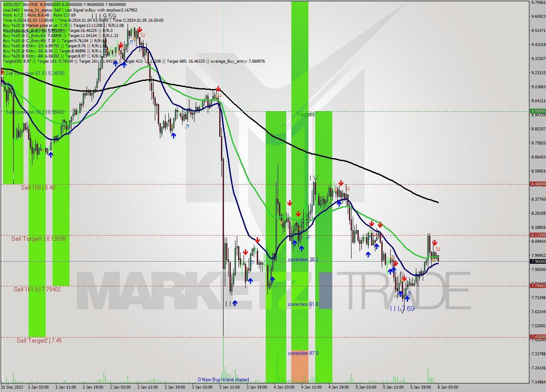546x392 pixels.
Task: Click the Sell Target2 | 7.45 label
Action: (39, 340)
